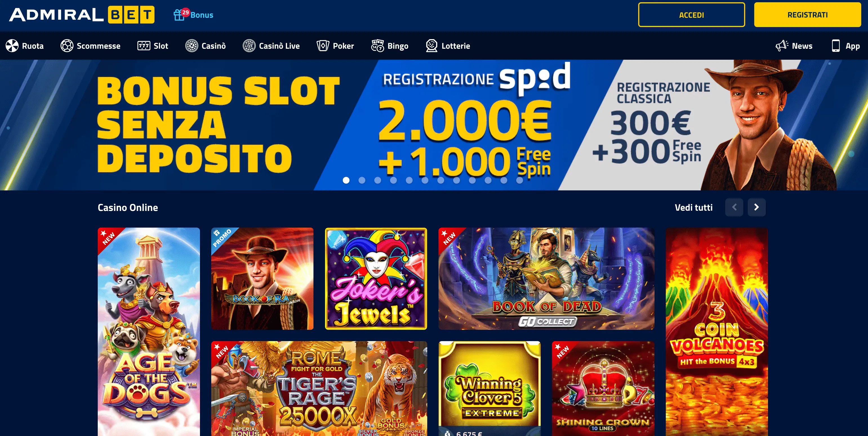Open the App phone icon
This screenshot has width=868, height=436.
[x=836, y=46]
